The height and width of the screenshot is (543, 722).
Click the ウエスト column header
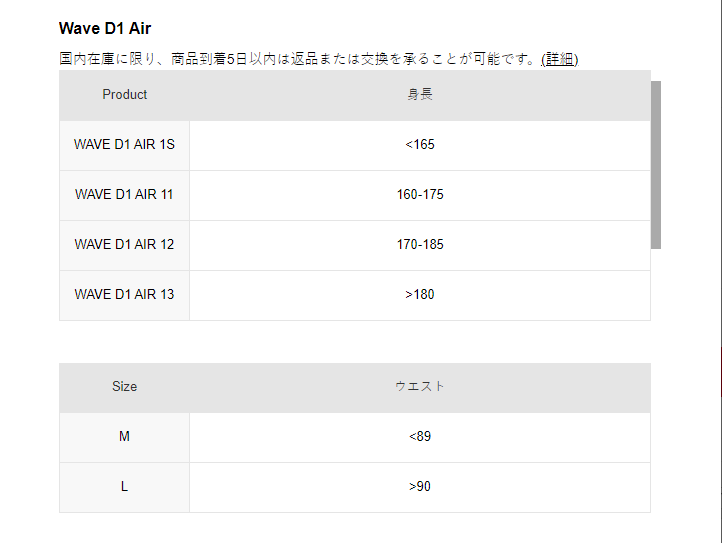pyautogui.click(x=420, y=387)
